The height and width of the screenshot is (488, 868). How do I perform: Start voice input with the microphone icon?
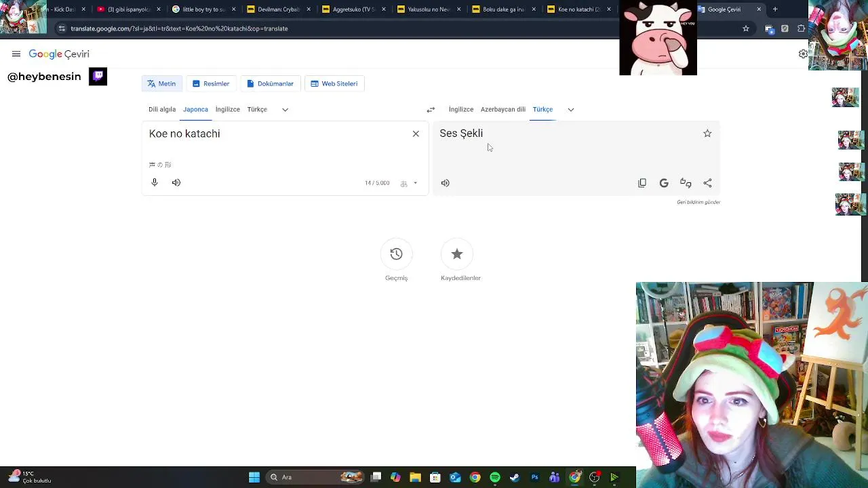pyautogui.click(x=155, y=182)
